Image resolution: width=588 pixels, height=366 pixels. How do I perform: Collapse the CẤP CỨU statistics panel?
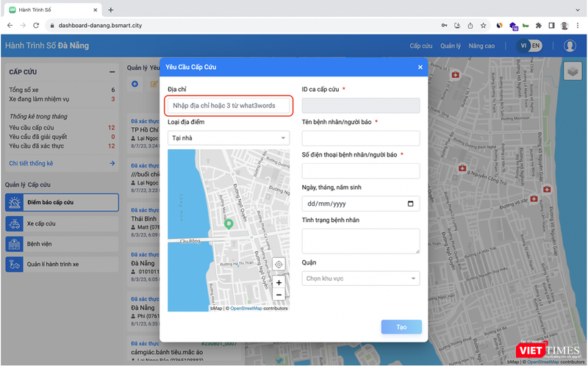coord(112,72)
